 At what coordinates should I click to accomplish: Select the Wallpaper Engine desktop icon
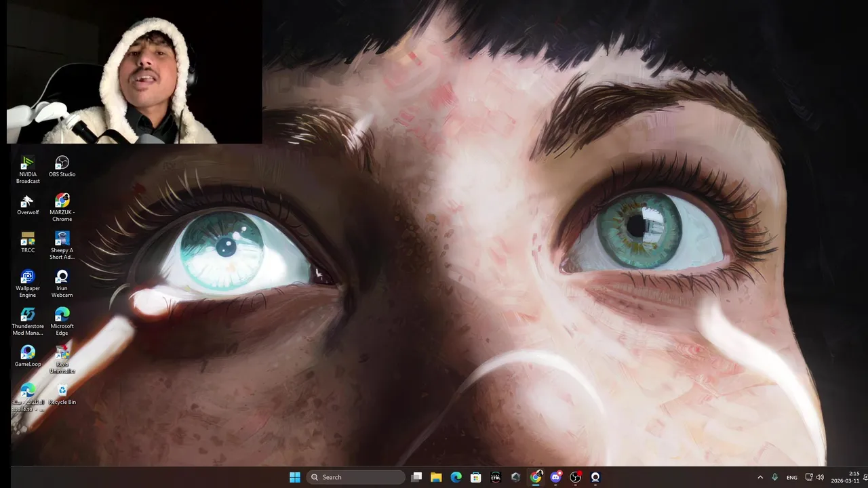[x=28, y=283]
